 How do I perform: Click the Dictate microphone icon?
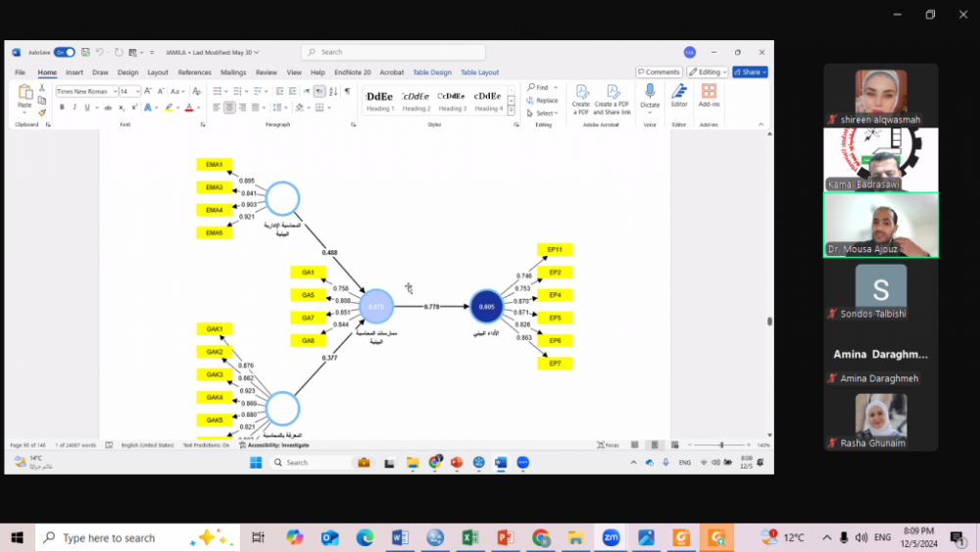[650, 92]
